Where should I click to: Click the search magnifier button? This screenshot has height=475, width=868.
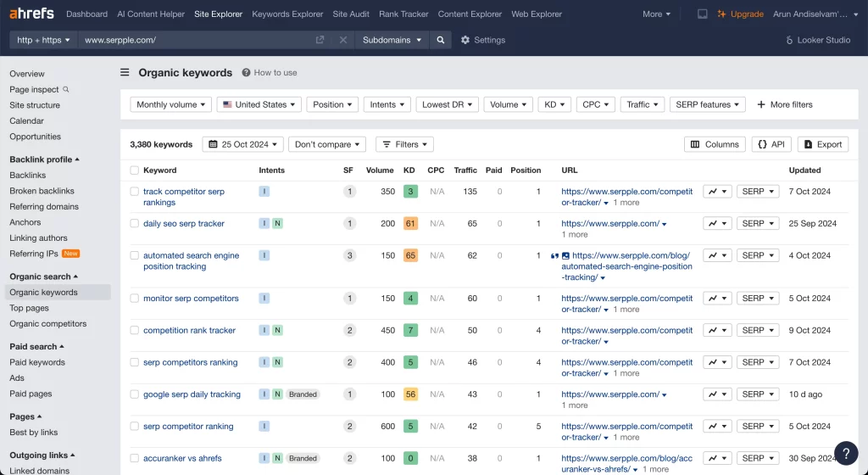point(441,40)
